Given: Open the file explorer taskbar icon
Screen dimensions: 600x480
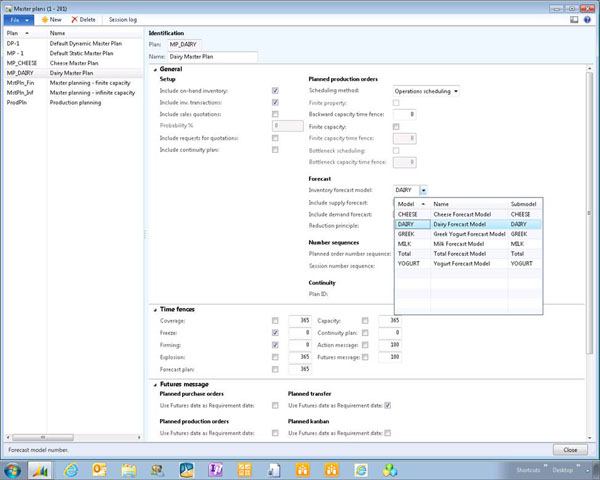Looking at the screenshot, I should coord(129,469).
